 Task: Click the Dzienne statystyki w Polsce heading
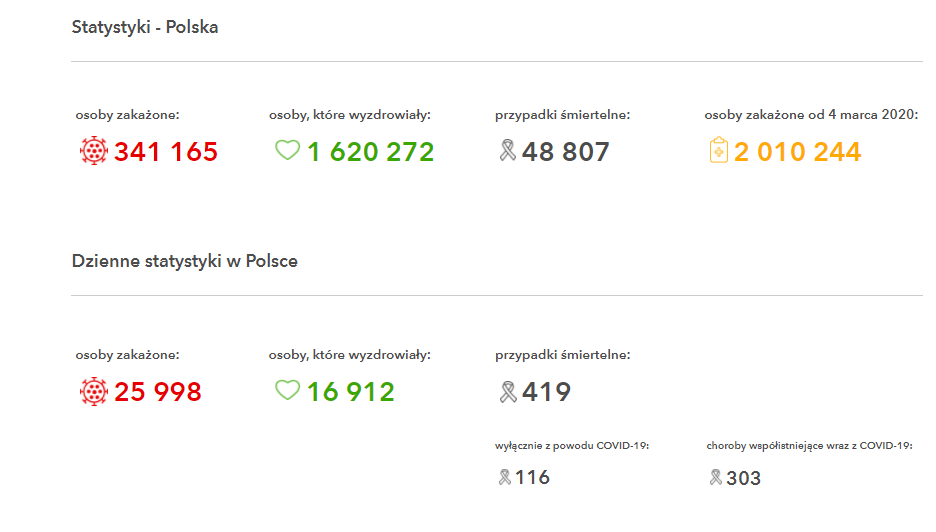[x=184, y=261]
